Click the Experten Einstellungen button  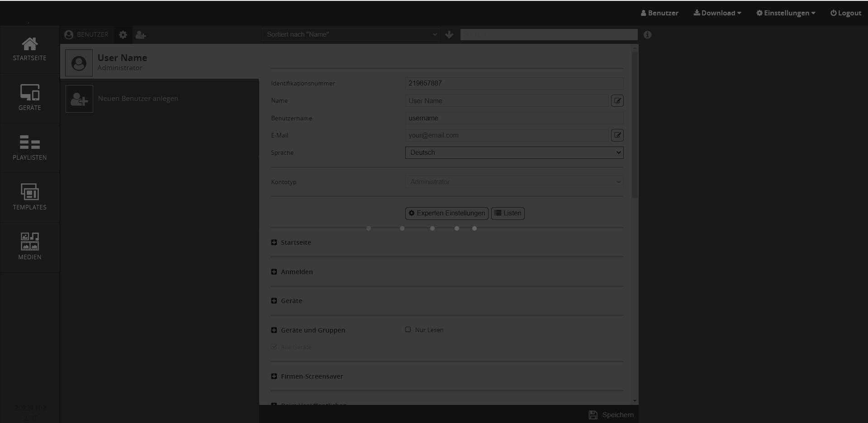(x=446, y=213)
